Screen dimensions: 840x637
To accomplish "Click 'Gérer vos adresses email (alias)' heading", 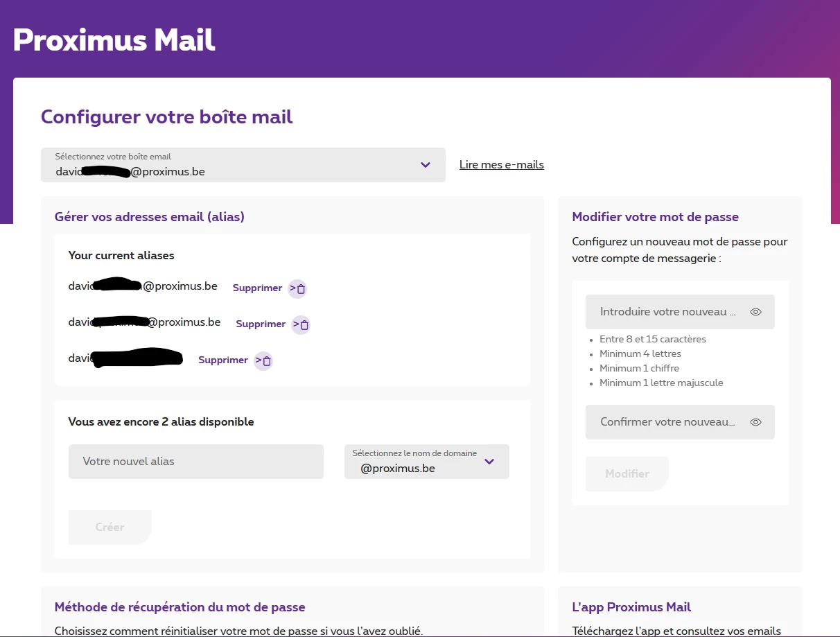I will pyautogui.click(x=149, y=217).
